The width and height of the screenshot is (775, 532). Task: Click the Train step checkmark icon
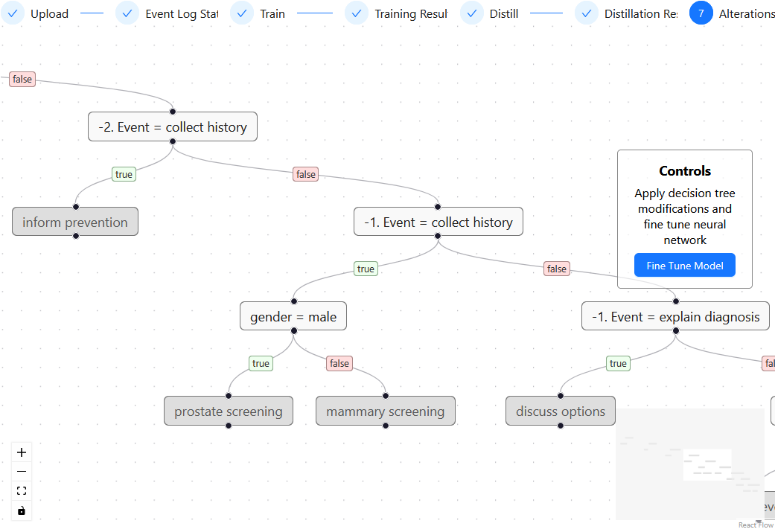click(241, 13)
